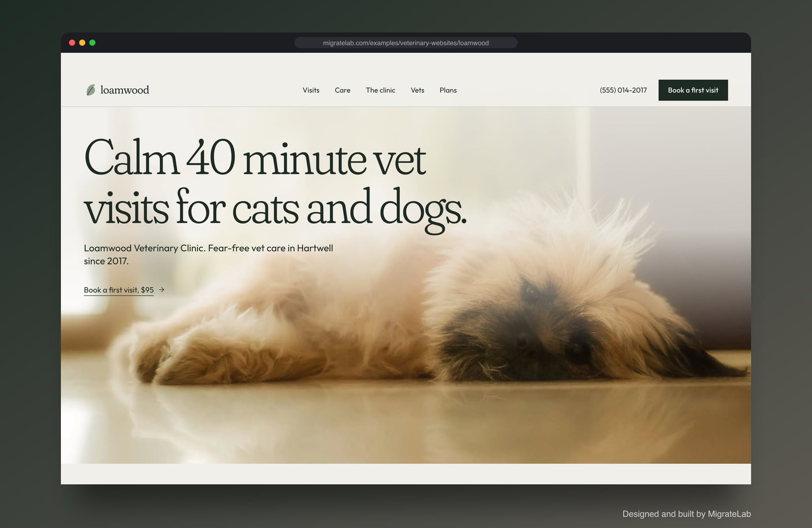Image resolution: width=812 pixels, height=528 pixels.
Task: Click the Loamwood Veterinary Clinic subheading text
Action: [209, 254]
